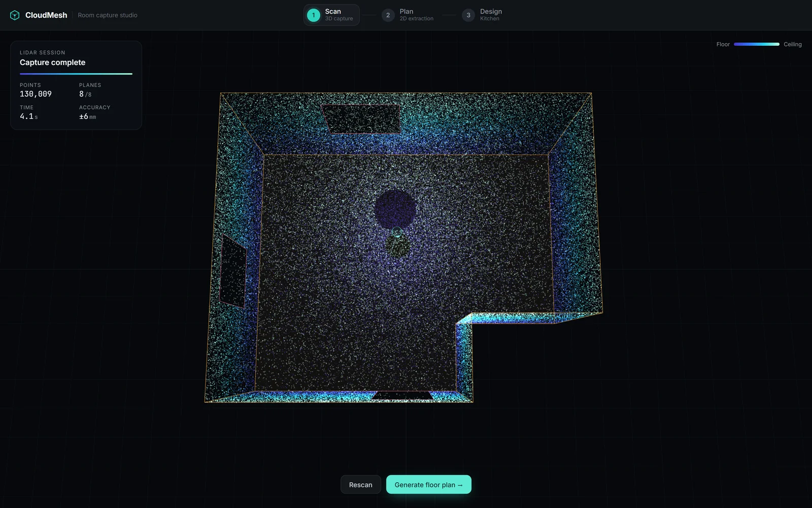The image size is (812, 508).
Task: Select the Scan 3D capture step
Action: point(331,15)
